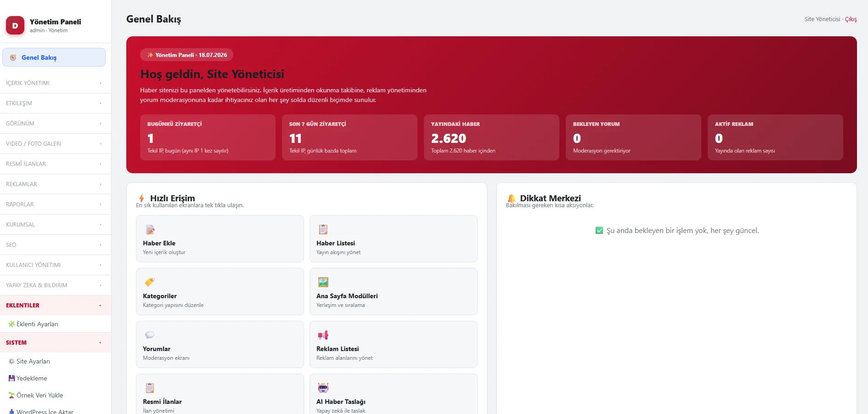The image size is (868, 414).
Task: Click the Eklenti Ayarları puzzle icon
Action: [11, 324]
